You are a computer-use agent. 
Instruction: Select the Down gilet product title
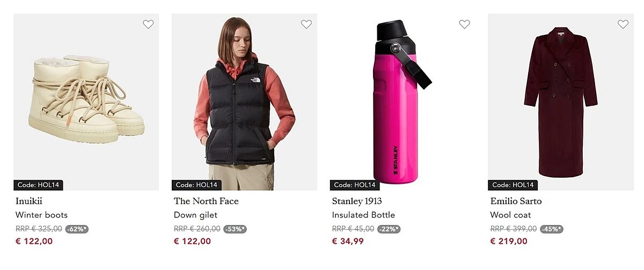coord(195,215)
